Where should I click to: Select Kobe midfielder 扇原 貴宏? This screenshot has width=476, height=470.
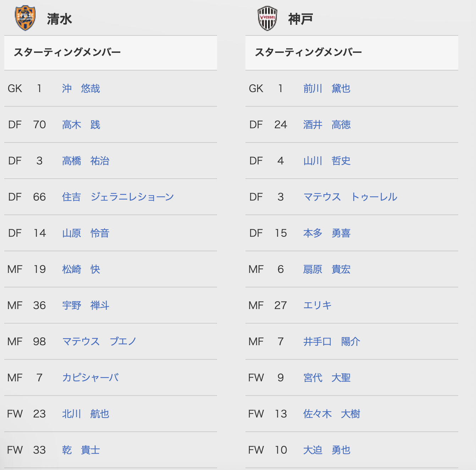327,269
